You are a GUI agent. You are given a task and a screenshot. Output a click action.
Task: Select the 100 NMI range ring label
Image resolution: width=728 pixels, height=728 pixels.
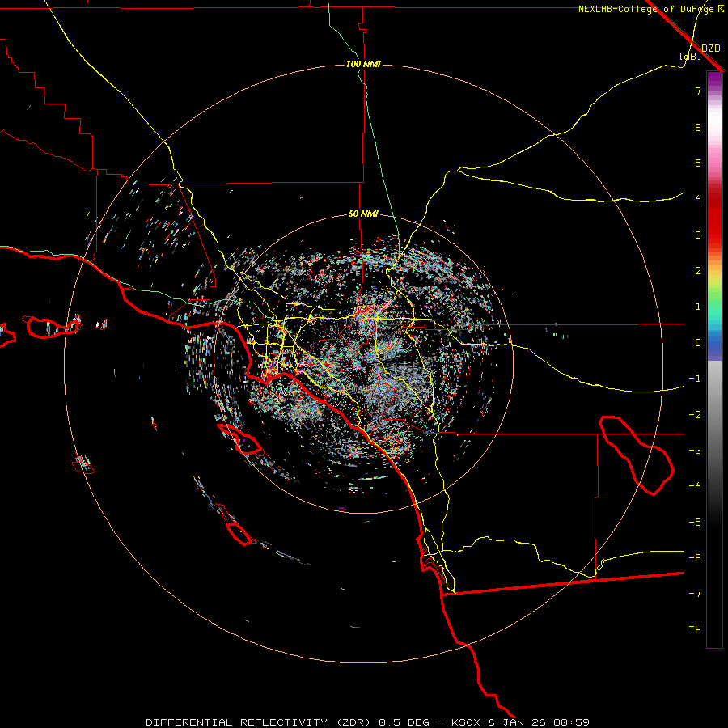363,64
